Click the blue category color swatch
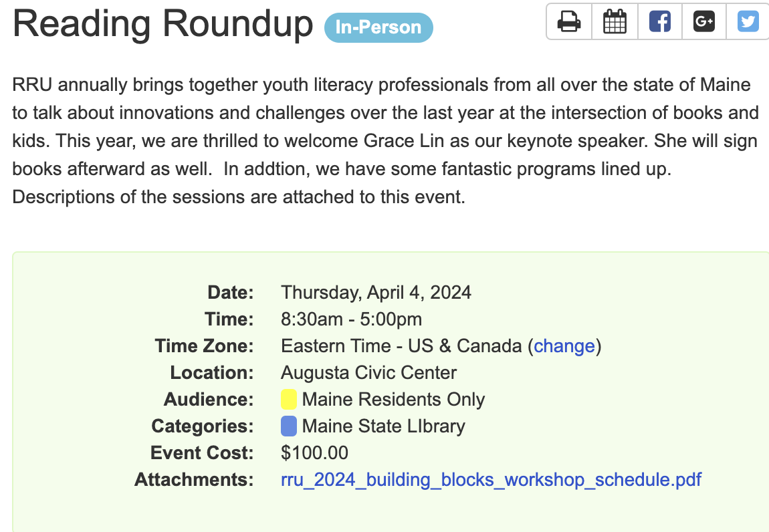769x532 pixels. (289, 426)
